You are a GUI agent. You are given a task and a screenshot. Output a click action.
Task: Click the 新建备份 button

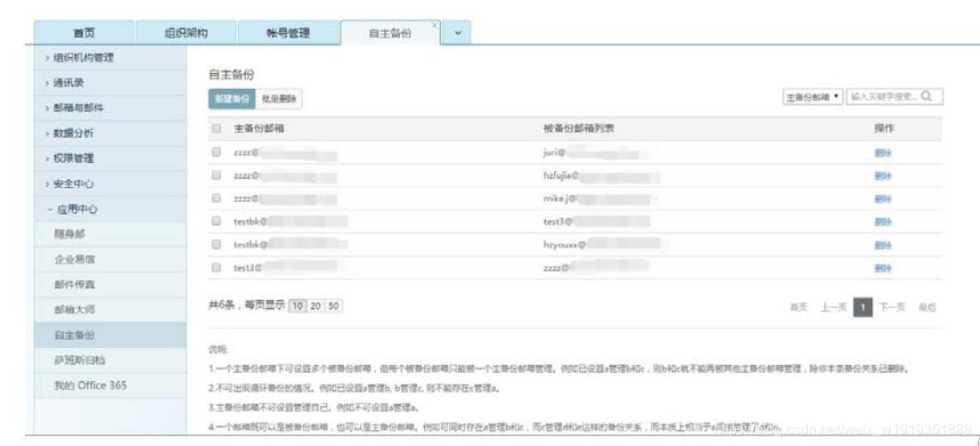(x=232, y=99)
